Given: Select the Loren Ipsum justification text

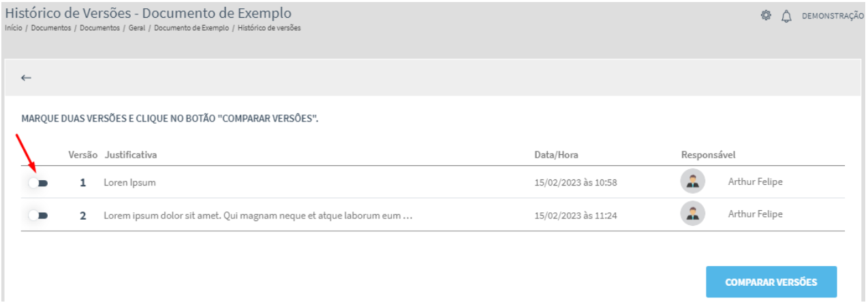Looking at the screenshot, I should (130, 183).
